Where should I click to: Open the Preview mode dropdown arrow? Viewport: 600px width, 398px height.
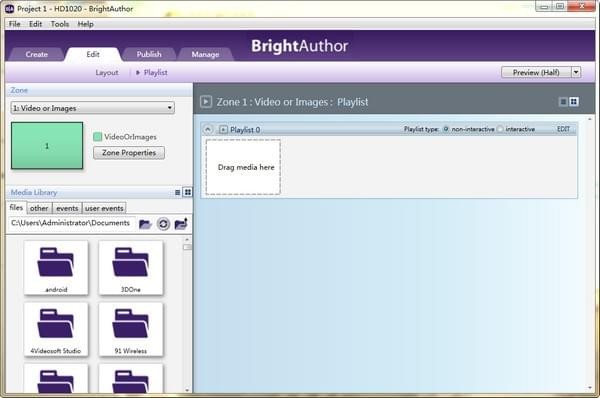pyautogui.click(x=576, y=72)
